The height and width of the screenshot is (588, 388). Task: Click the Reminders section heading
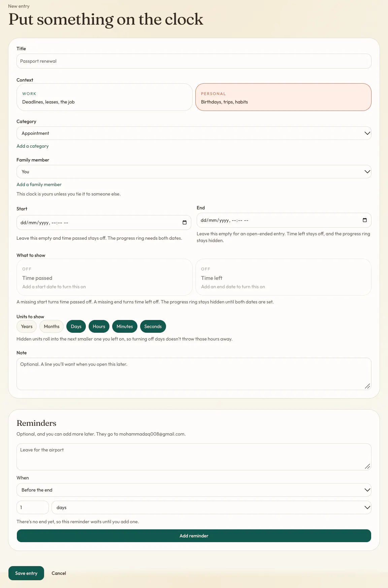pos(36,423)
